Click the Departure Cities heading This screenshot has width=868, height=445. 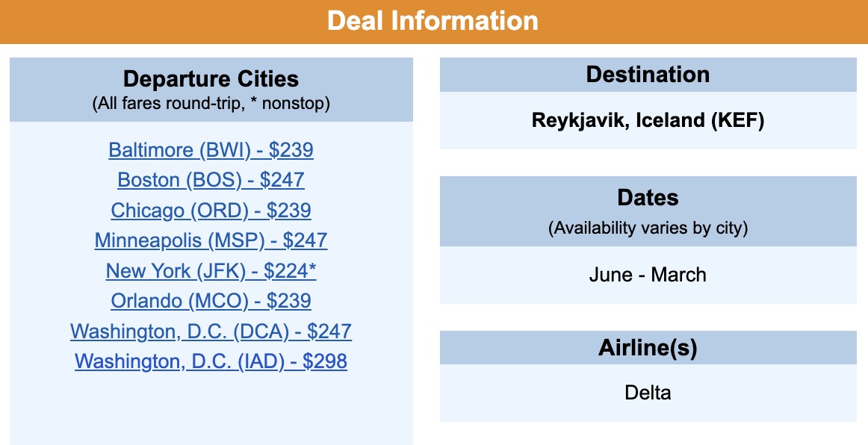tap(211, 79)
